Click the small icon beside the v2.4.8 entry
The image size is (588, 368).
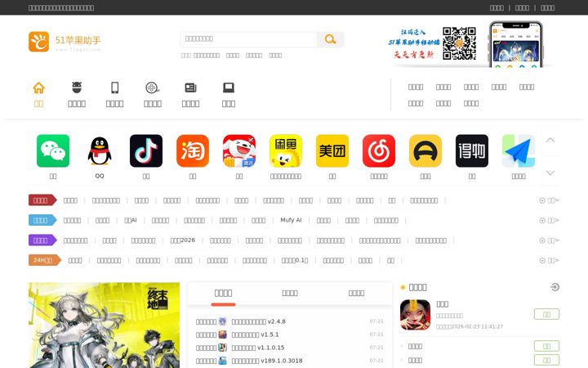coord(223,321)
